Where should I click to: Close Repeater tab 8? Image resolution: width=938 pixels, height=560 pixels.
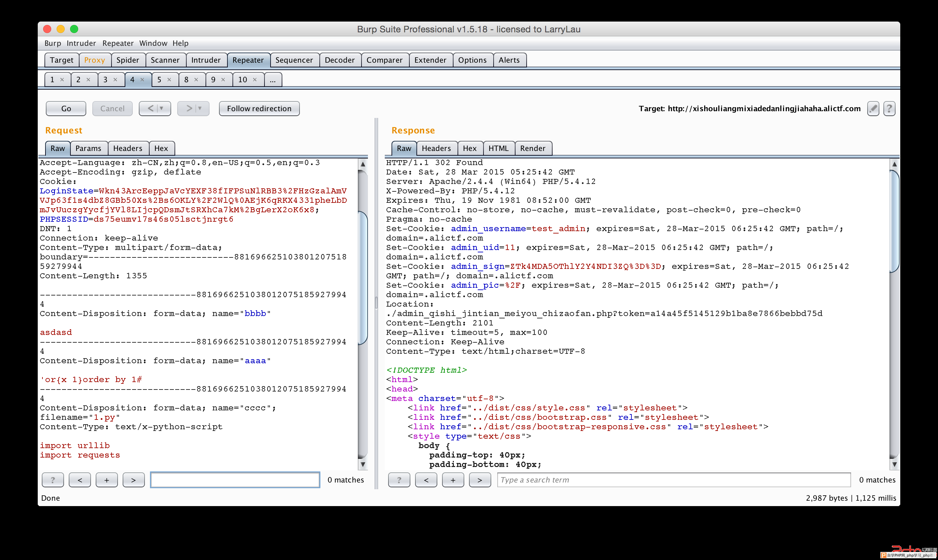[196, 80]
